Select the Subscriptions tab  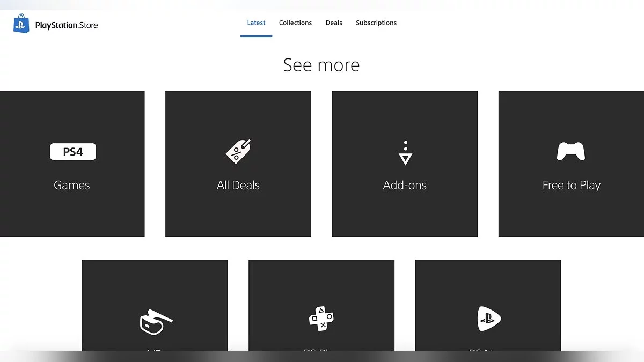click(376, 23)
